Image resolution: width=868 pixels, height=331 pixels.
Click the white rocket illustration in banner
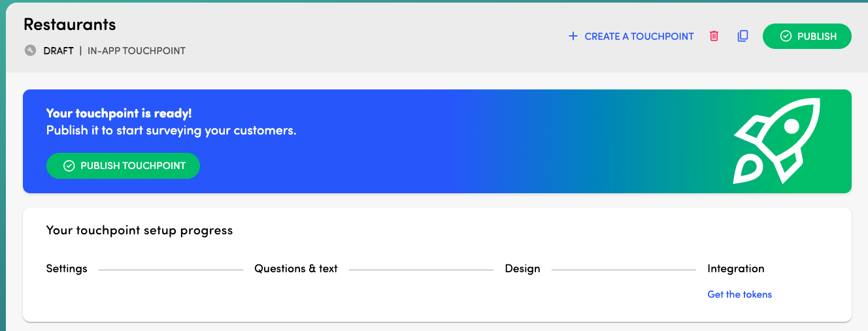(776, 140)
